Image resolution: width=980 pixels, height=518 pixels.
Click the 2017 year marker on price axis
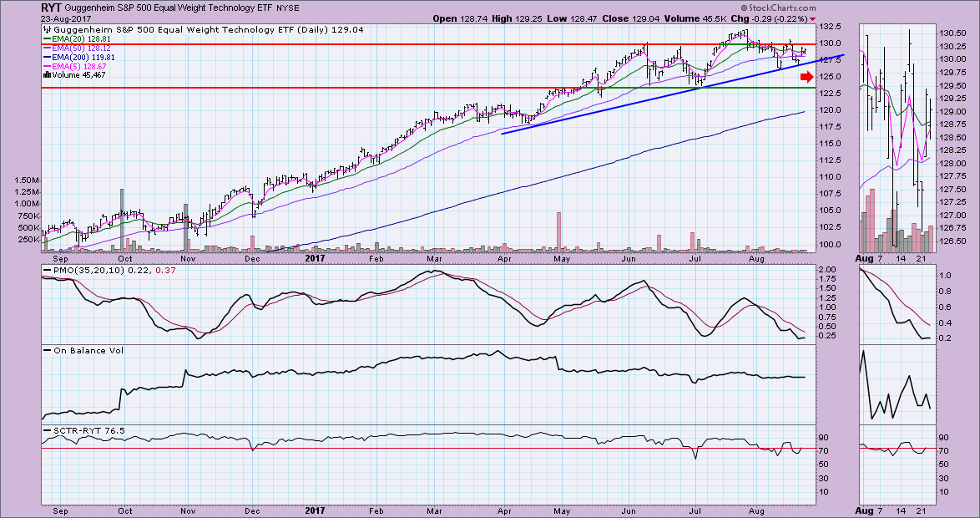pos(316,258)
